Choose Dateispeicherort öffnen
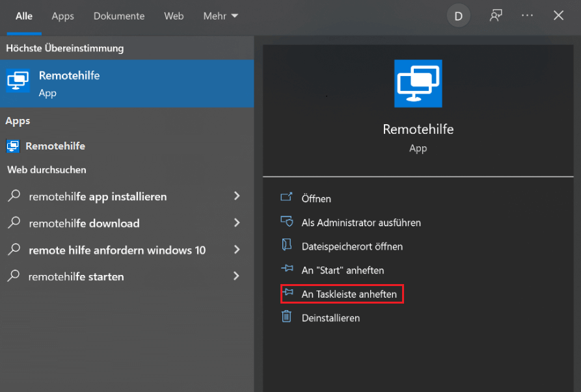581x392 pixels. [352, 246]
